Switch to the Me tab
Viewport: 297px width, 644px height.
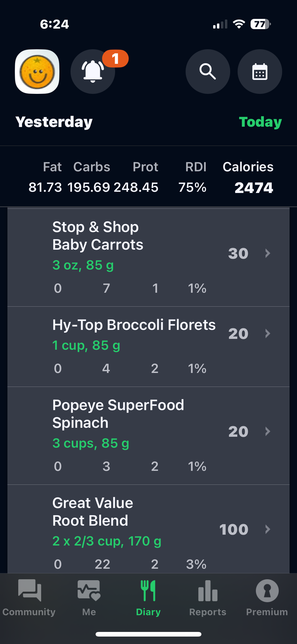pos(89,597)
